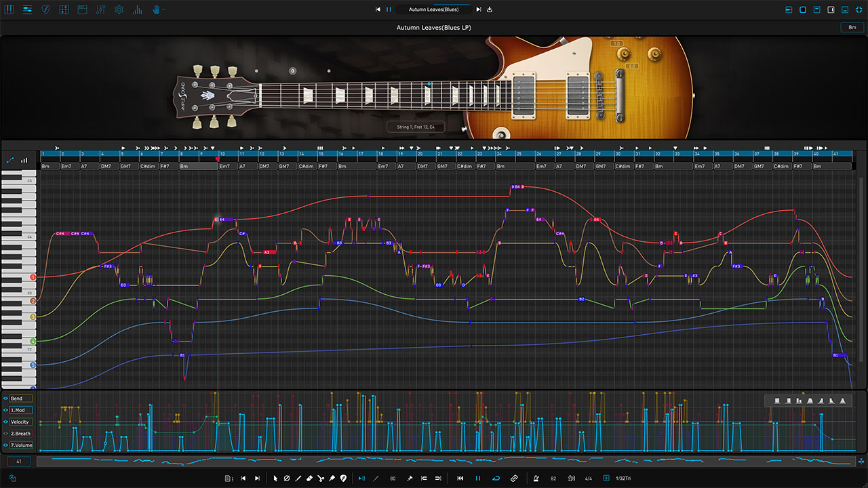Viewport: 868px width, 488px height.
Task: Open the piano keys view icon
Action: [x=9, y=9]
